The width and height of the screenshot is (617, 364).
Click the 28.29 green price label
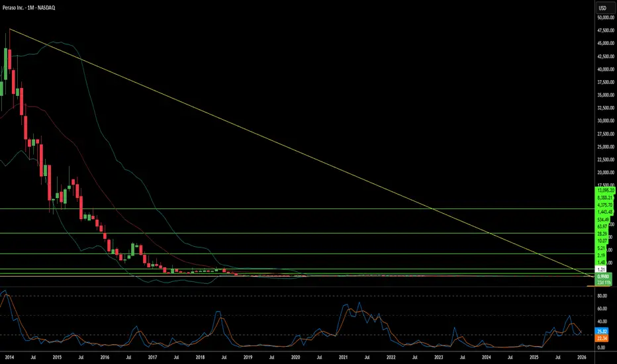pos(602,234)
